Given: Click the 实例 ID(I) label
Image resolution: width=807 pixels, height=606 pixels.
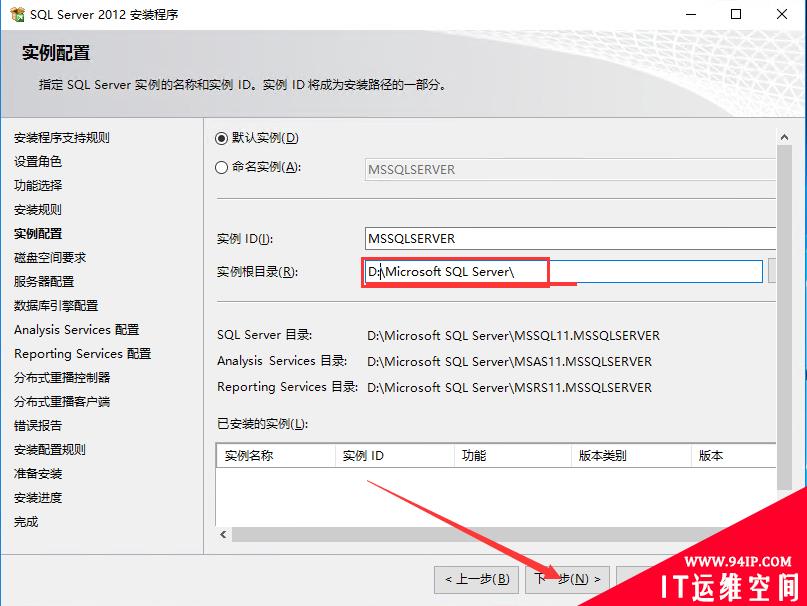Looking at the screenshot, I should (245, 239).
